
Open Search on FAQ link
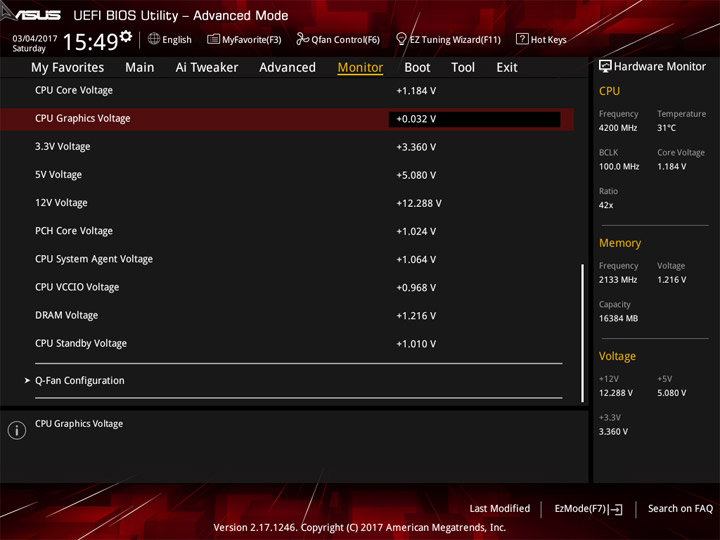click(x=680, y=508)
